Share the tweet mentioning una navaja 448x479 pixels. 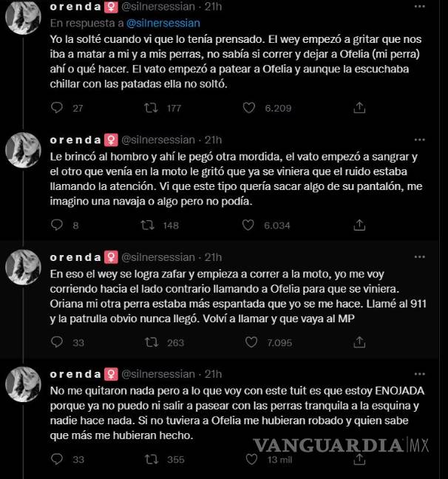coord(359,225)
